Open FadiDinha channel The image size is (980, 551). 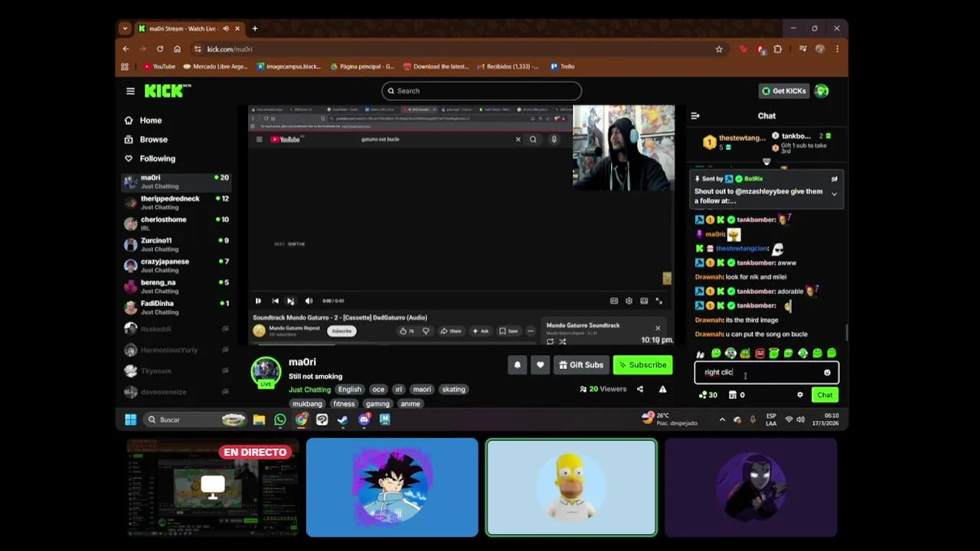176,307
